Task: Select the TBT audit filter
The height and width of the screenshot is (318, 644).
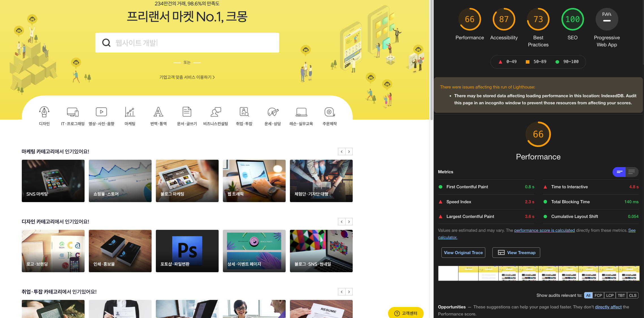Action: [x=621, y=295]
